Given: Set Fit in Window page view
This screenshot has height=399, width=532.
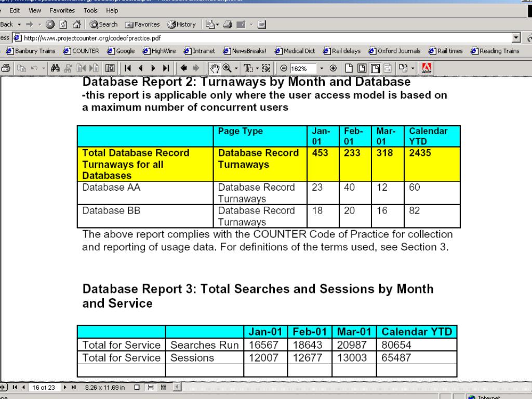Looking at the screenshot, I should [362, 68].
